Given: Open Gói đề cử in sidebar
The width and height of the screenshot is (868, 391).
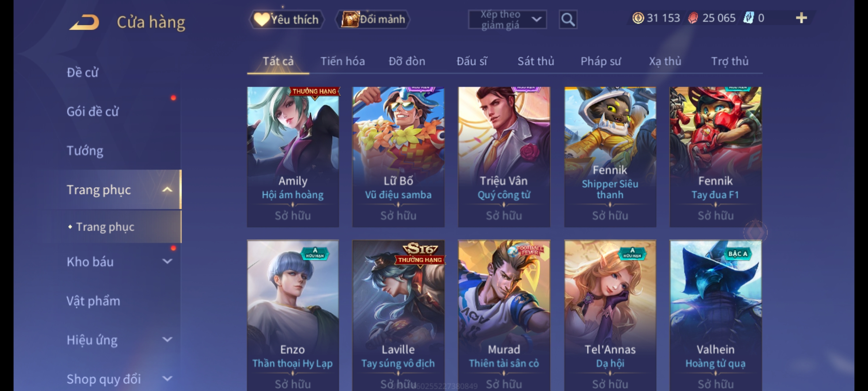Looking at the screenshot, I should click(x=93, y=112).
